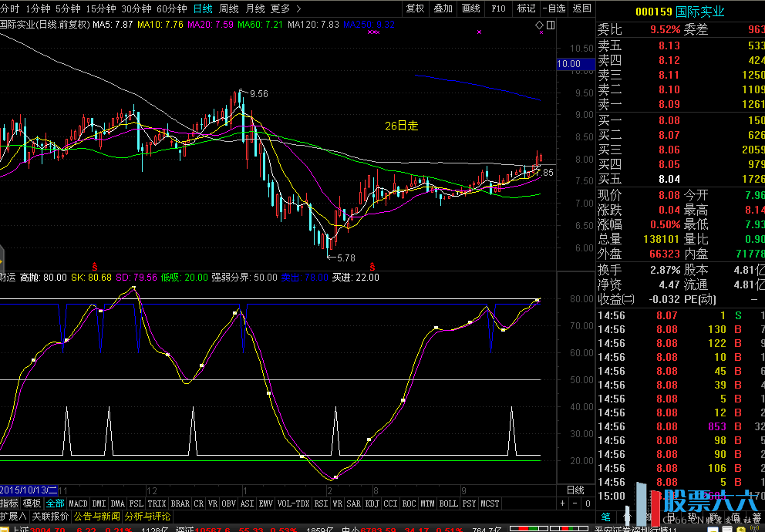Open the 更多 timeframe dropdown

pyautogui.click(x=285, y=8)
